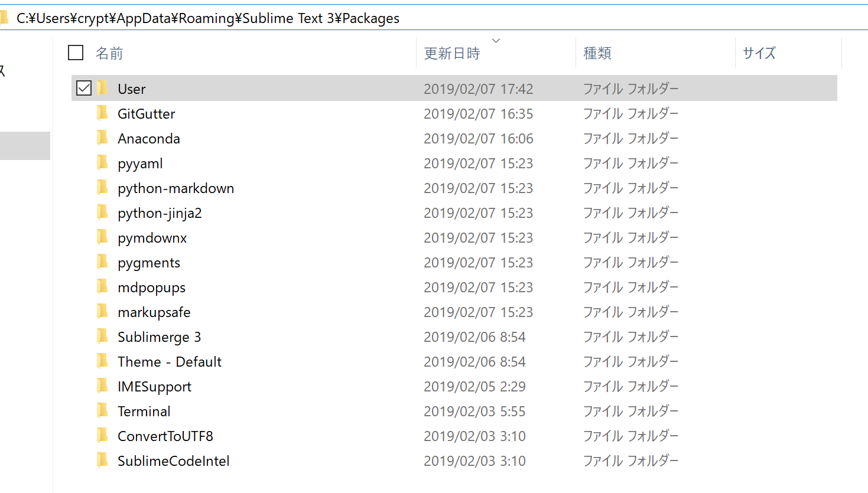This screenshot has height=493, width=868.
Task: Click the mdpopups folder icon
Action: [103, 287]
